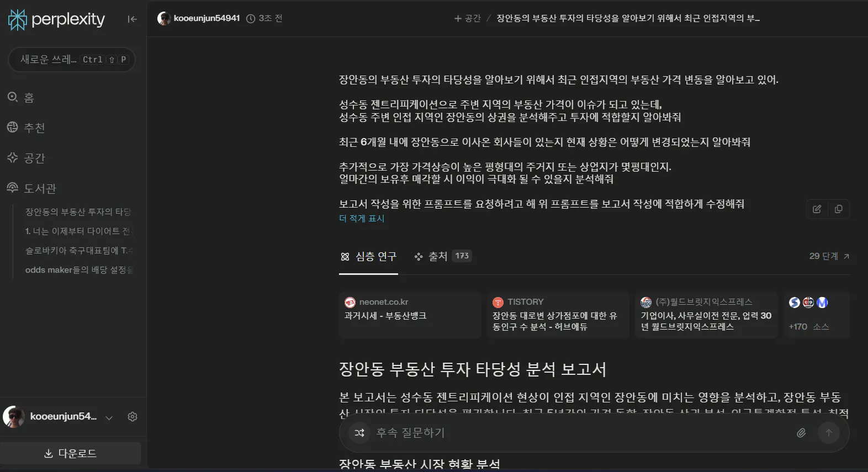Edit the query with the pencil icon
This screenshot has height=472, width=868.
click(817, 209)
